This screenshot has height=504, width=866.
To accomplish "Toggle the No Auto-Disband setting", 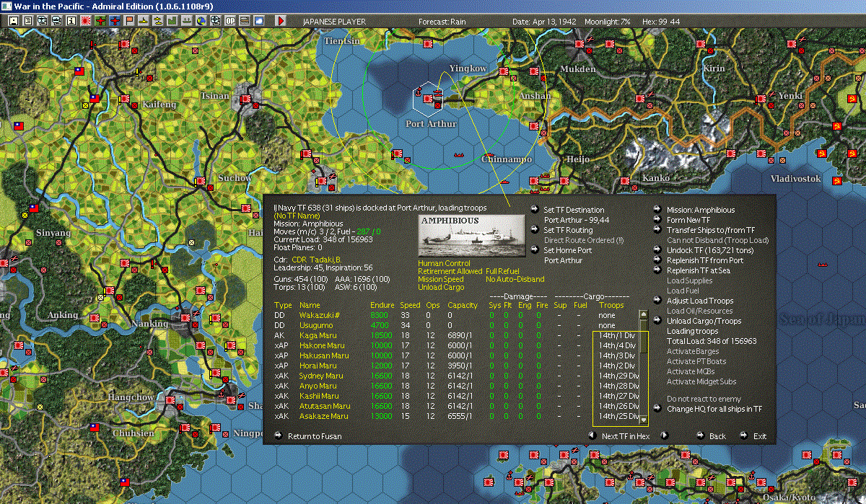I will point(515,279).
